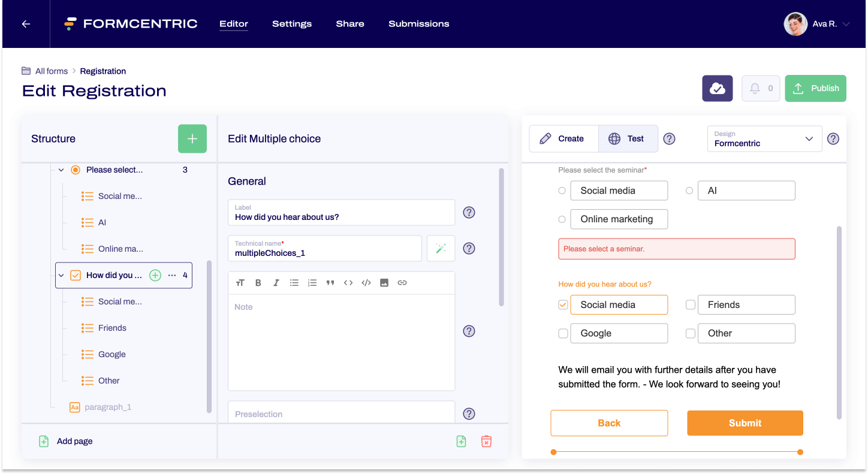Image resolution: width=868 pixels, height=474 pixels.
Task: Open the Submissions menu item
Action: 418,24
